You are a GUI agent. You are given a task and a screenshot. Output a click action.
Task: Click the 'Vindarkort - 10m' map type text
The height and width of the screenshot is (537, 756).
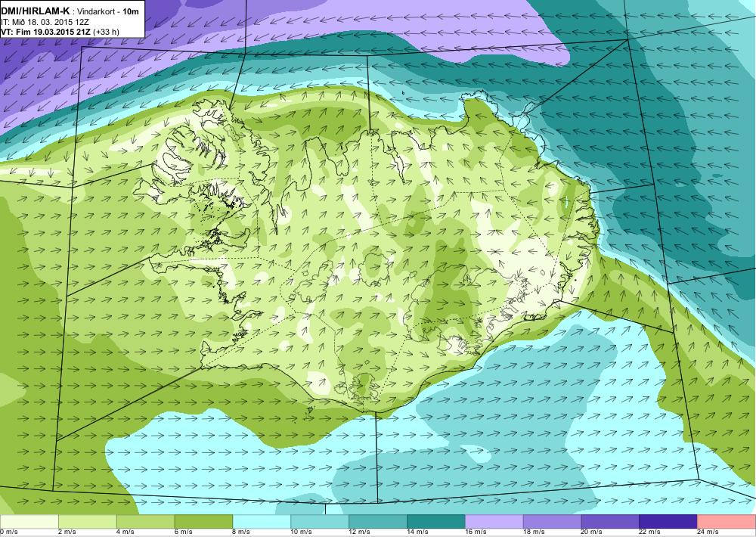tap(108, 11)
